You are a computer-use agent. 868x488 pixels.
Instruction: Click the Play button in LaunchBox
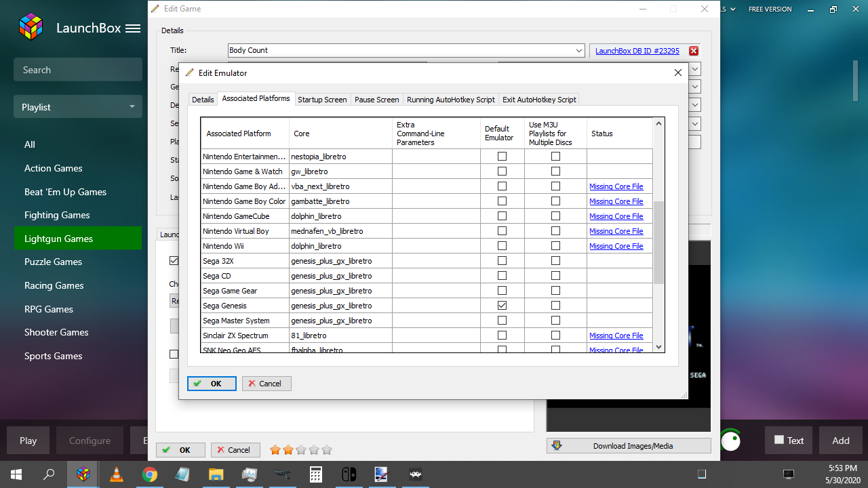click(x=28, y=441)
